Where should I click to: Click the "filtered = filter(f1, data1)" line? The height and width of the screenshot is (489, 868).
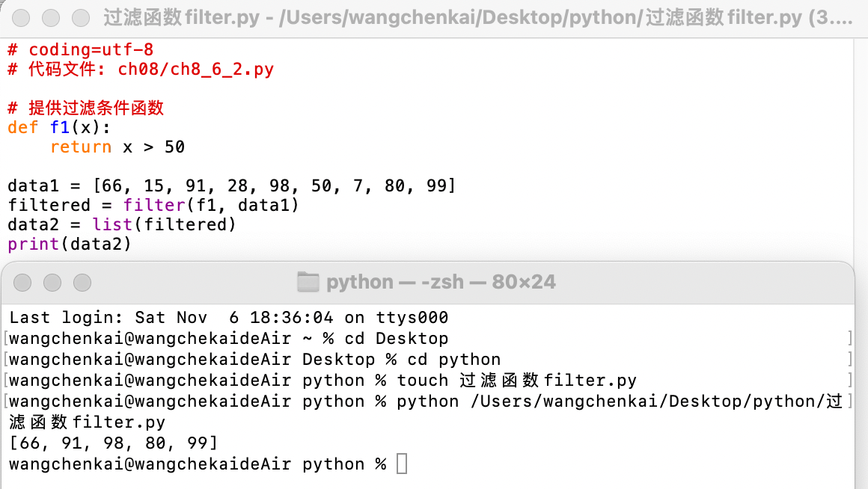coord(153,205)
